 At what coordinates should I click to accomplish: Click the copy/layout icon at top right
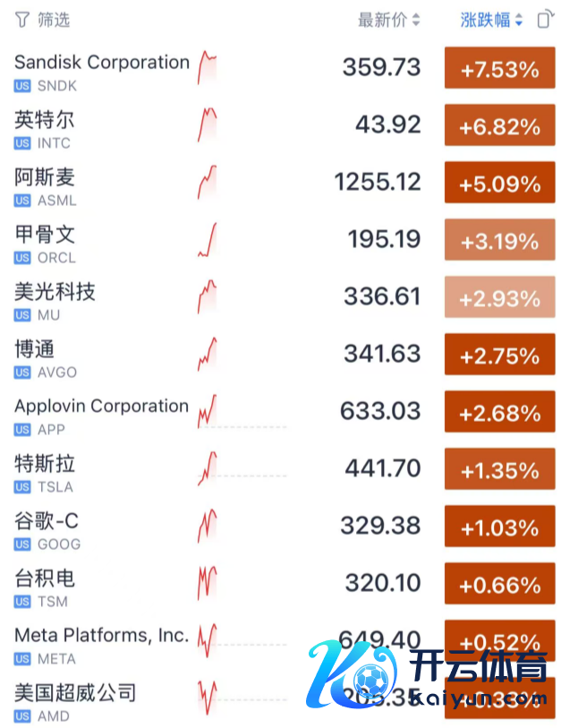tap(544, 20)
